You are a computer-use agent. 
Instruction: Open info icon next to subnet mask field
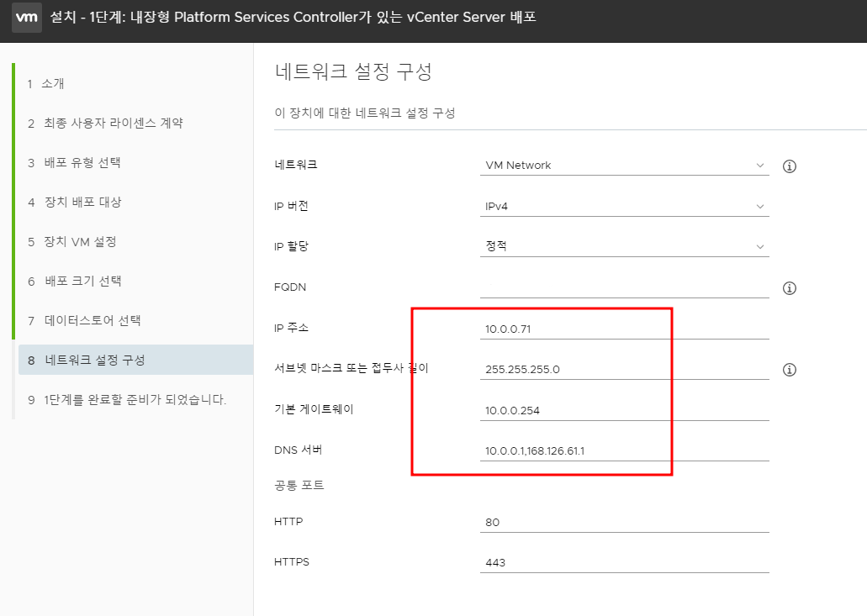click(789, 370)
